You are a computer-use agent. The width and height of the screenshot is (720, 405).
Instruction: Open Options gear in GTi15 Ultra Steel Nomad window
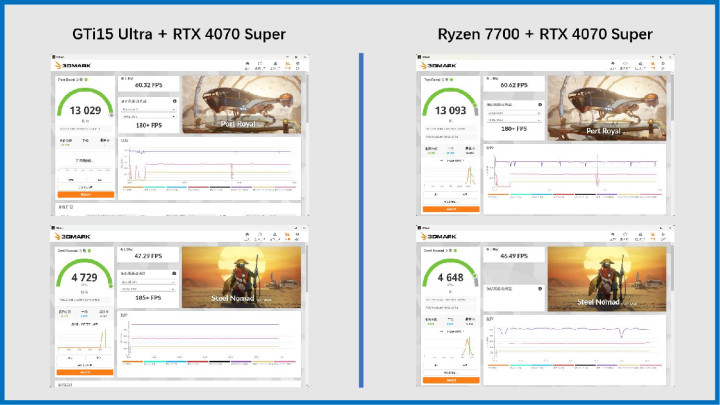[x=297, y=236]
